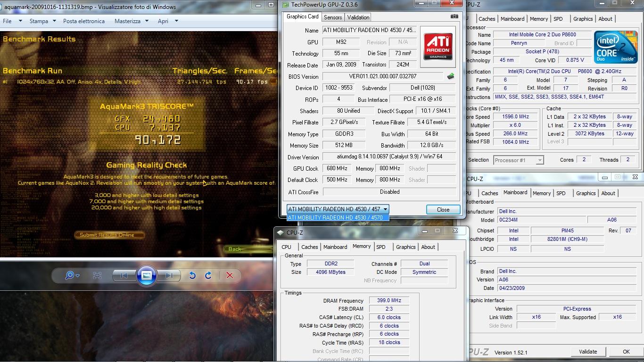Expand the GPU-Z graphics card selection dropdown
The width and height of the screenshot is (644, 362).
(385, 209)
